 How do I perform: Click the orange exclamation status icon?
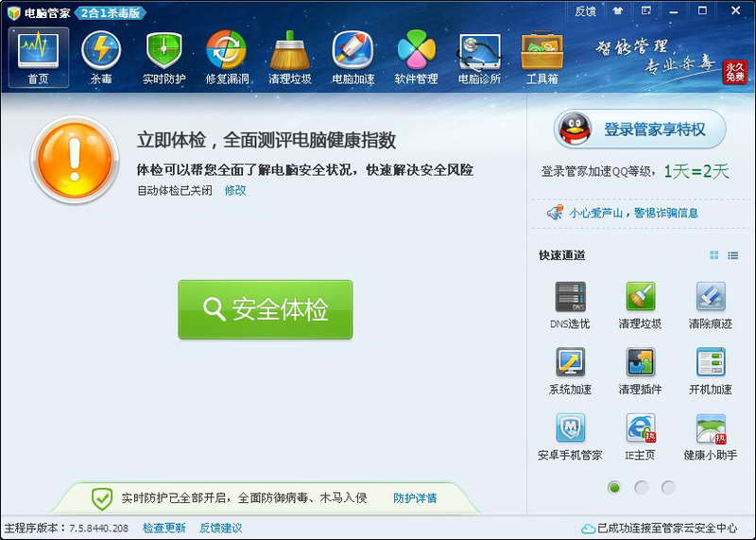[75, 159]
